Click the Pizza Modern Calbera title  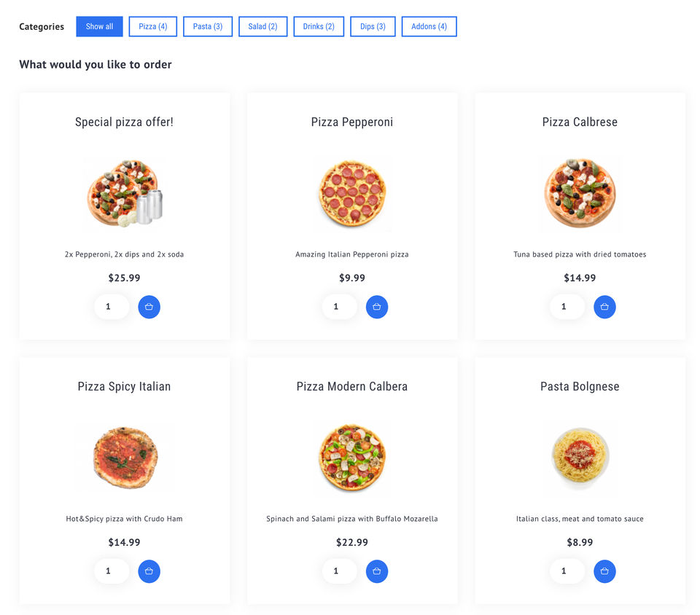click(352, 387)
